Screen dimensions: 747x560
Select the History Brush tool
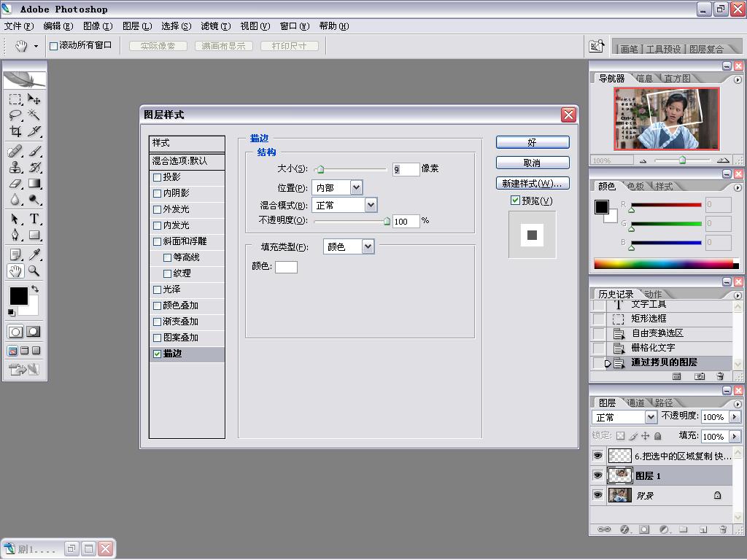34,167
